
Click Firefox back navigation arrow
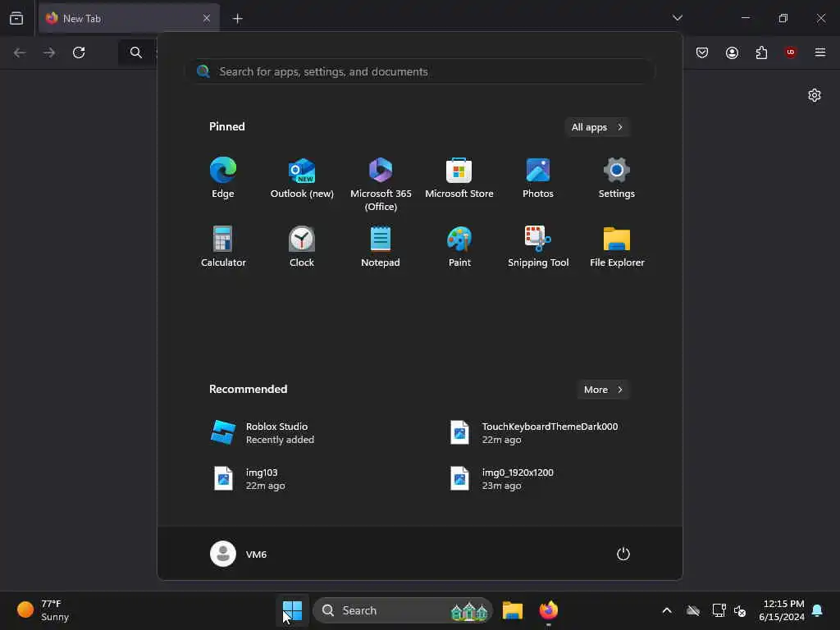click(x=20, y=52)
